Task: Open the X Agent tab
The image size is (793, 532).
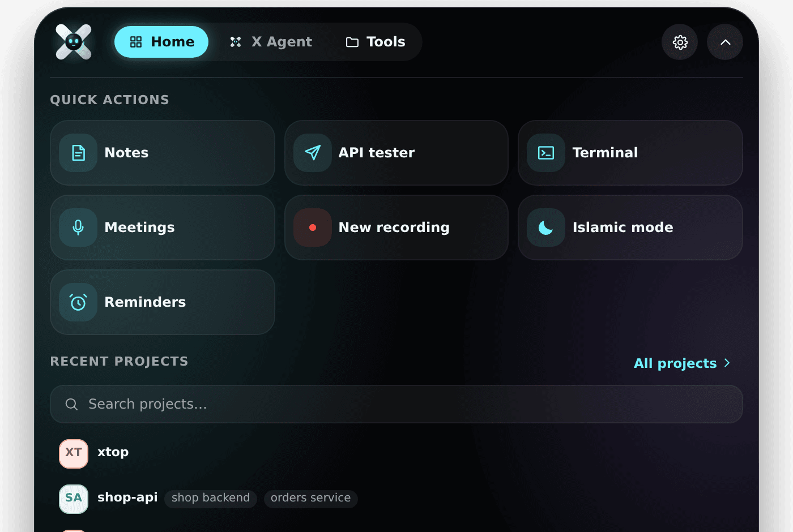Action: 271,42
